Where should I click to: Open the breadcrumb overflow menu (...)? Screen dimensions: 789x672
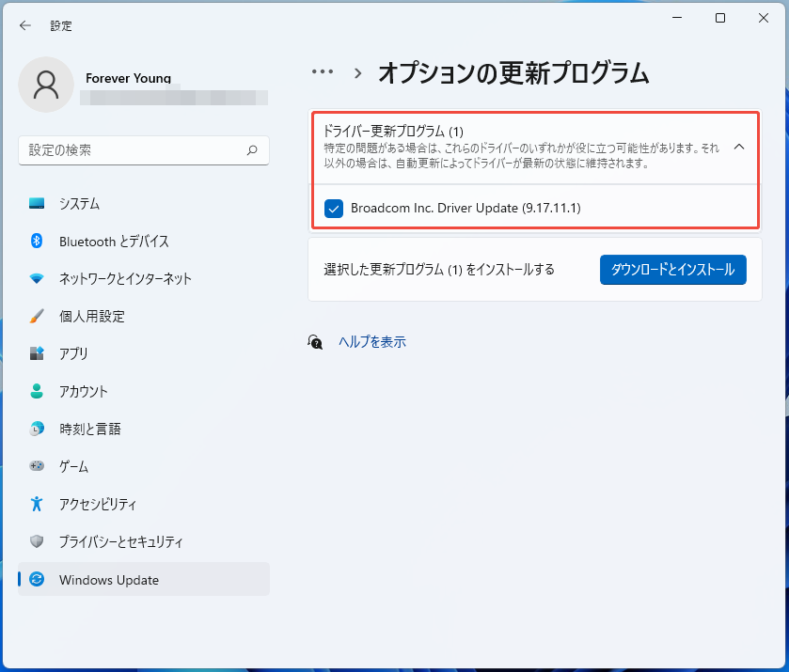(323, 71)
